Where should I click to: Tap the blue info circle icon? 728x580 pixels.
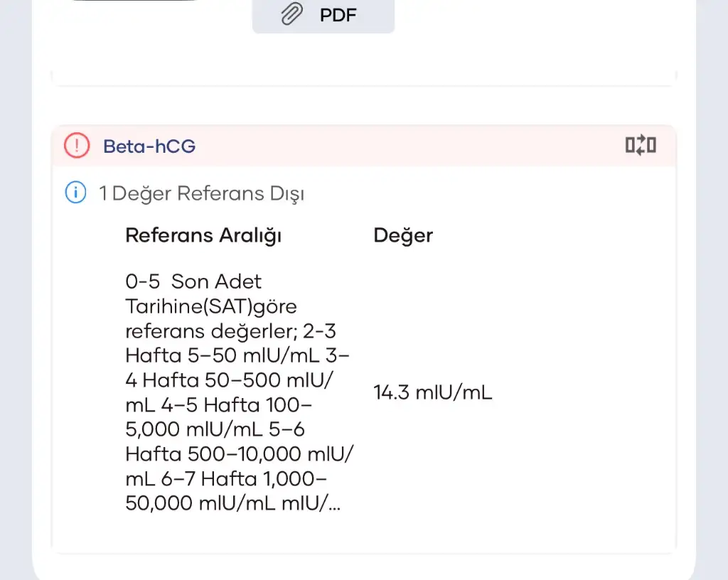[x=75, y=193]
